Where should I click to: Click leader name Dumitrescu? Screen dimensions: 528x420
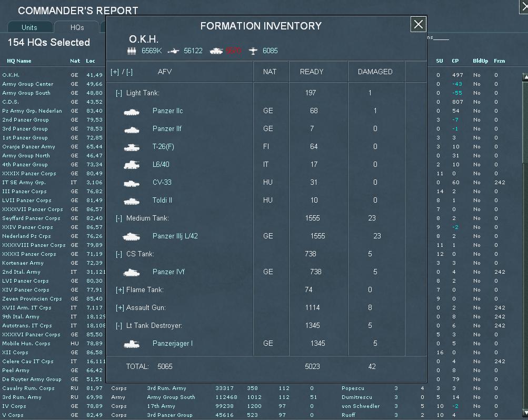(357, 397)
